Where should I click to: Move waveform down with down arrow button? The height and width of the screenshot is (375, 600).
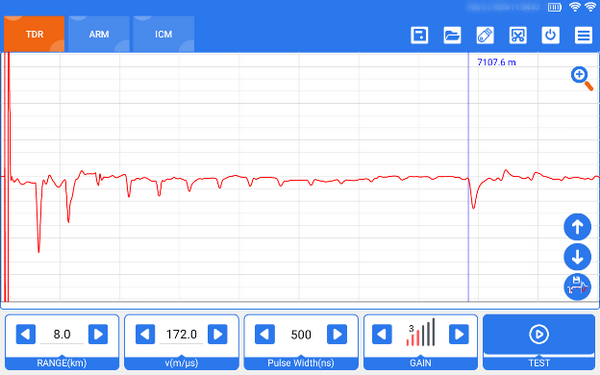[577, 257]
